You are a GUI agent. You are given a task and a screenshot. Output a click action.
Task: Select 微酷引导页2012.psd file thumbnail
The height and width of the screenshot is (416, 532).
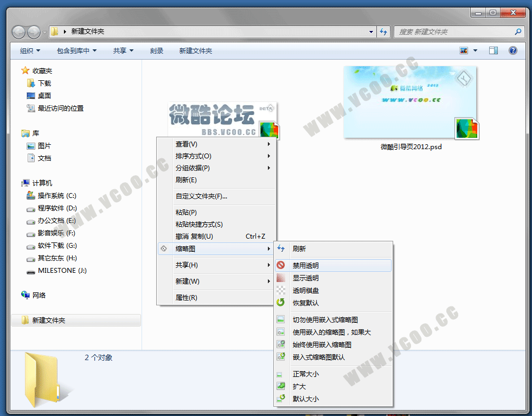click(411, 103)
